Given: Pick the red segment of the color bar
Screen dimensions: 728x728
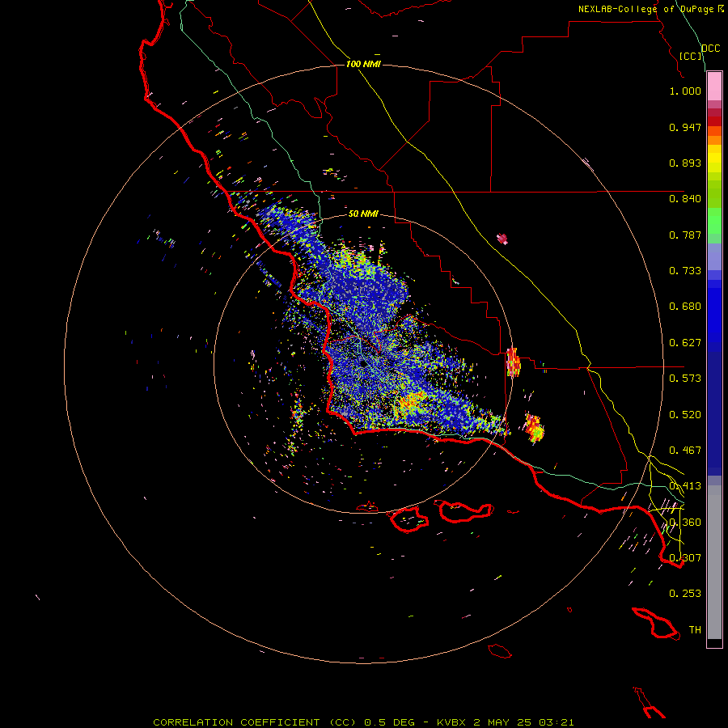Looking at the screenshot, I should (714, 121).
